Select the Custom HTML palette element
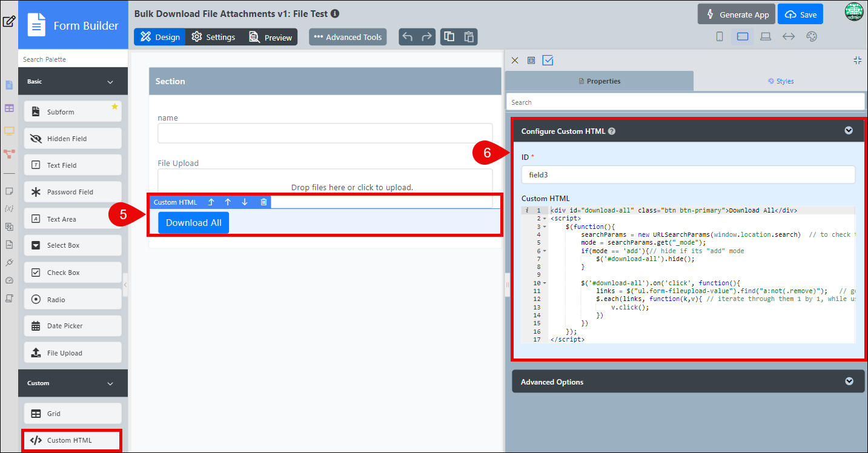This screenshot has height=453, width=868. click(x=73, y=440)
